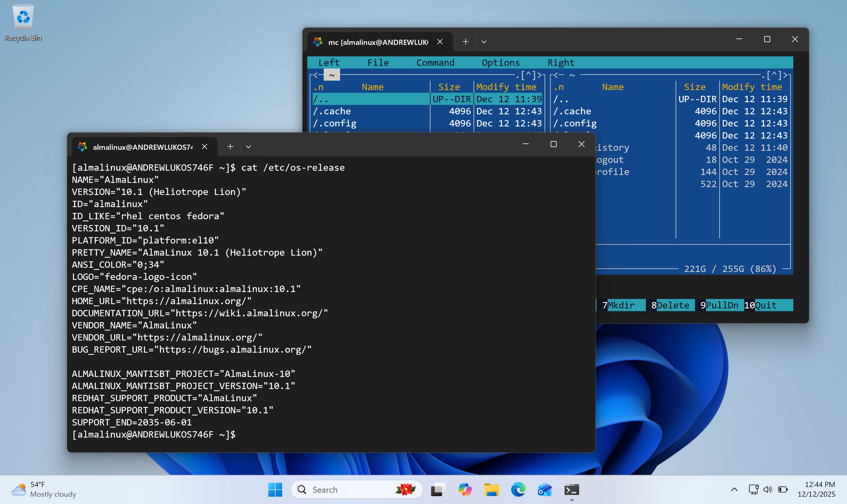The width and height of the screenshot is (847, 504).
Task: Open the clock showing 12:44 PM
Action: click(816, 489)
